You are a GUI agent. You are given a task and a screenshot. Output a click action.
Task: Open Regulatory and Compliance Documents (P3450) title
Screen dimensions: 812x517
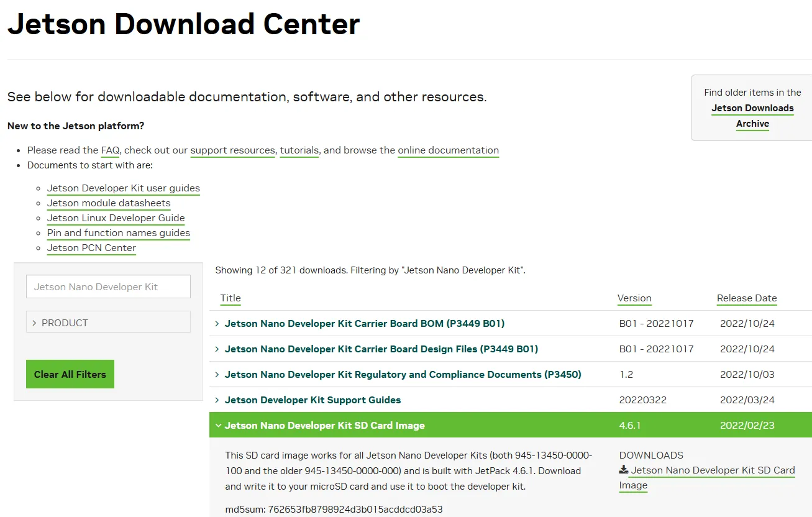[x=403, y=375]
